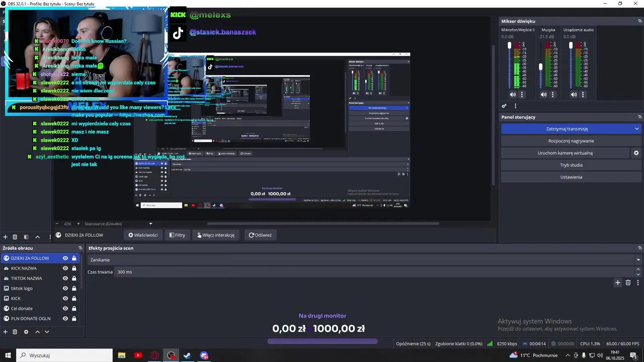
Task: Unlock the KICK image source
Action: (74, 298)
